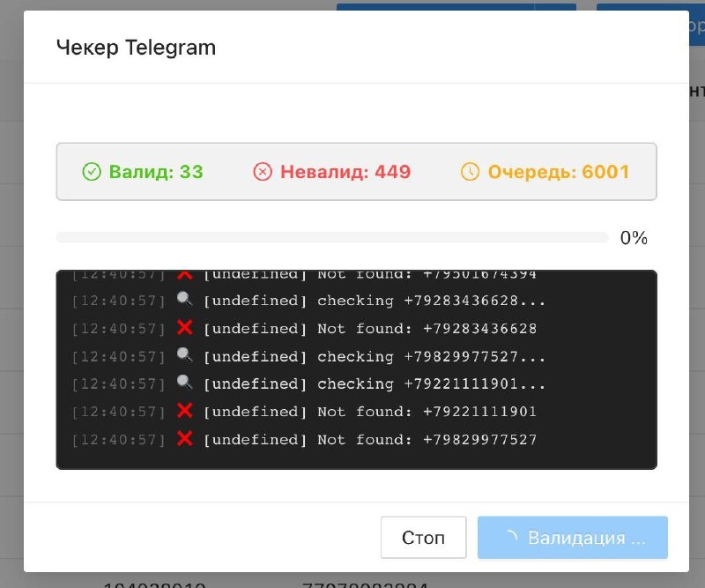Click the Валидация loading button
Viewport: 705px width, 588px height.
click(572, 537)
